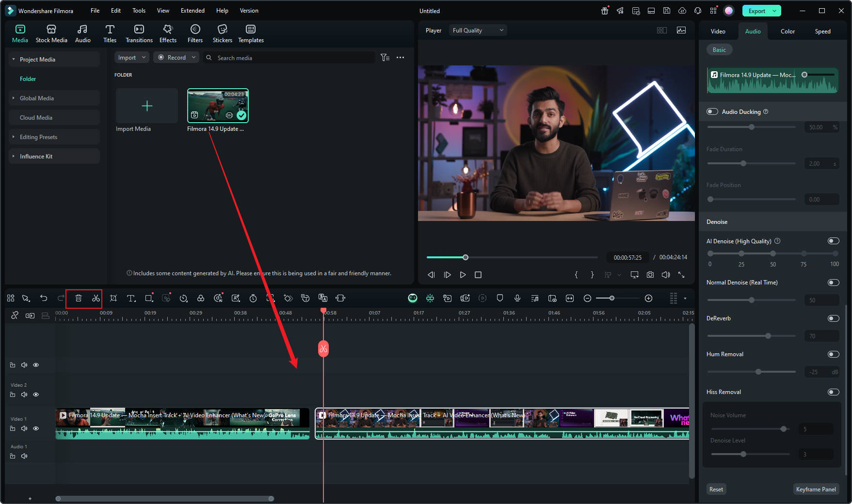Toggle Audio Ducking on
This screenshot has height=504, width=852.
point(712,112)
